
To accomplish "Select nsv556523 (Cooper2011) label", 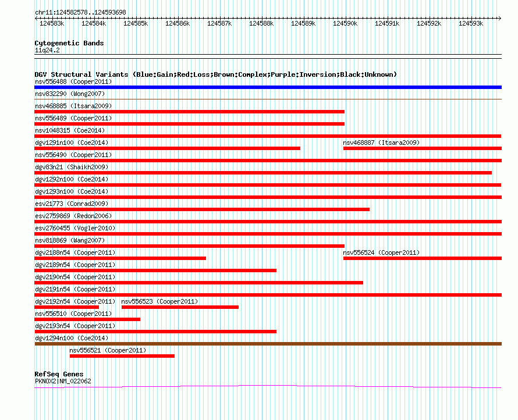I will click(159, 301).
